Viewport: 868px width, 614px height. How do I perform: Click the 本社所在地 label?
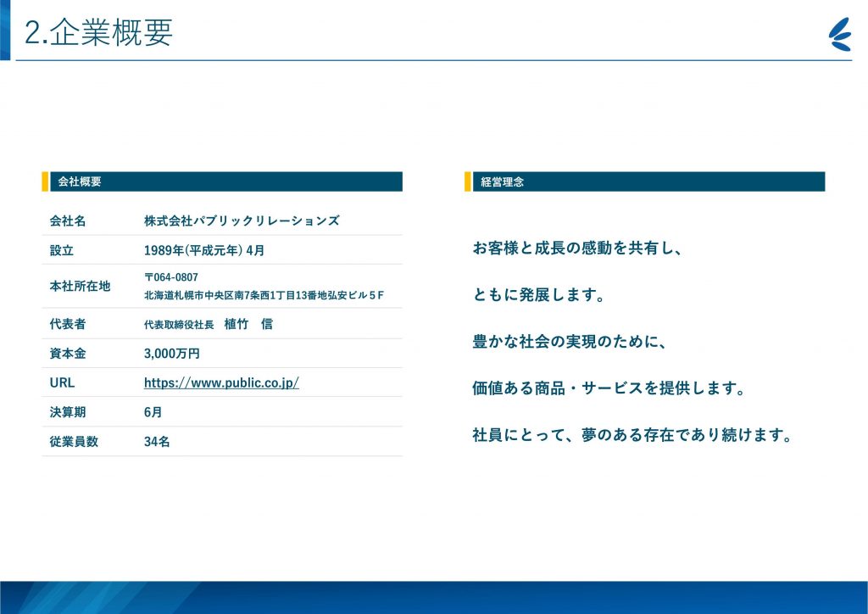(80, 287)
